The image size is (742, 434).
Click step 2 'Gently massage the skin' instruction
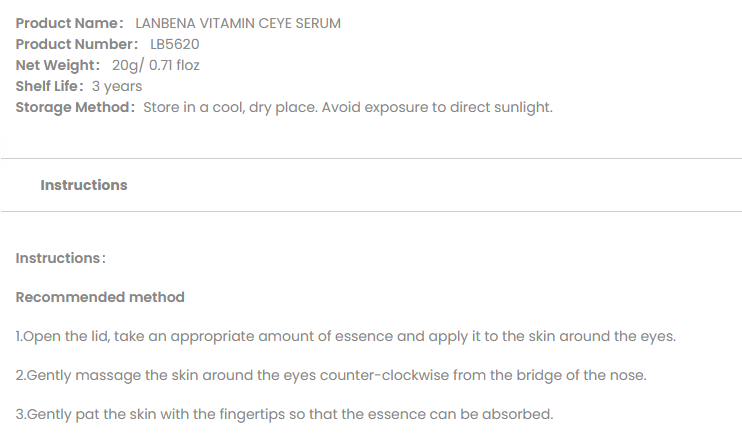[331, 375]
